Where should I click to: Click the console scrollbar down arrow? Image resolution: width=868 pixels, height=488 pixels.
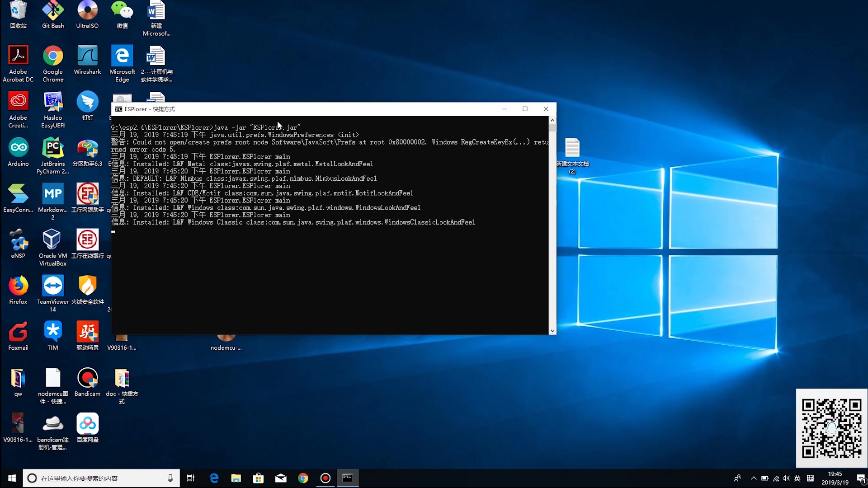552,331
